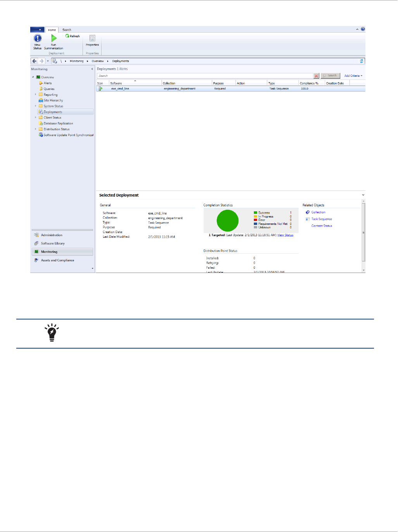This screenshot has width=398, height=532.
Task: Sort by the Compliance % column header
Action: (312, 83)
